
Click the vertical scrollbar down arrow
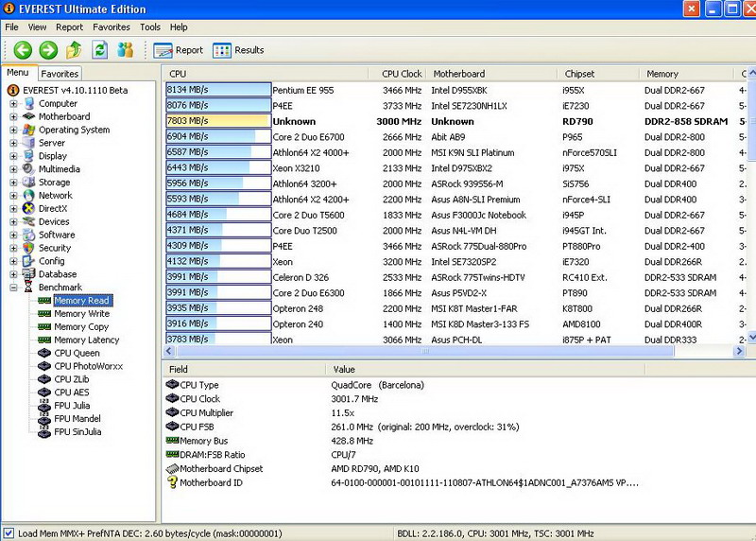751,337
